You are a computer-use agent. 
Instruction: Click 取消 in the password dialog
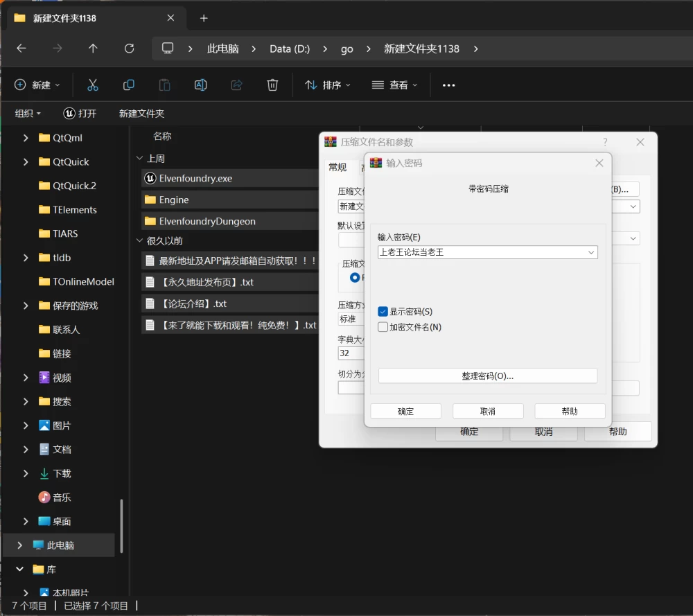[488, 412]
